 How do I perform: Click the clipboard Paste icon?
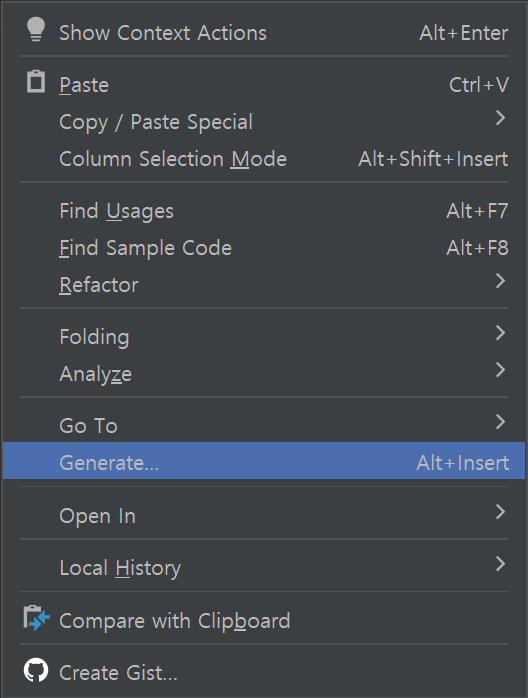point(36,81)
